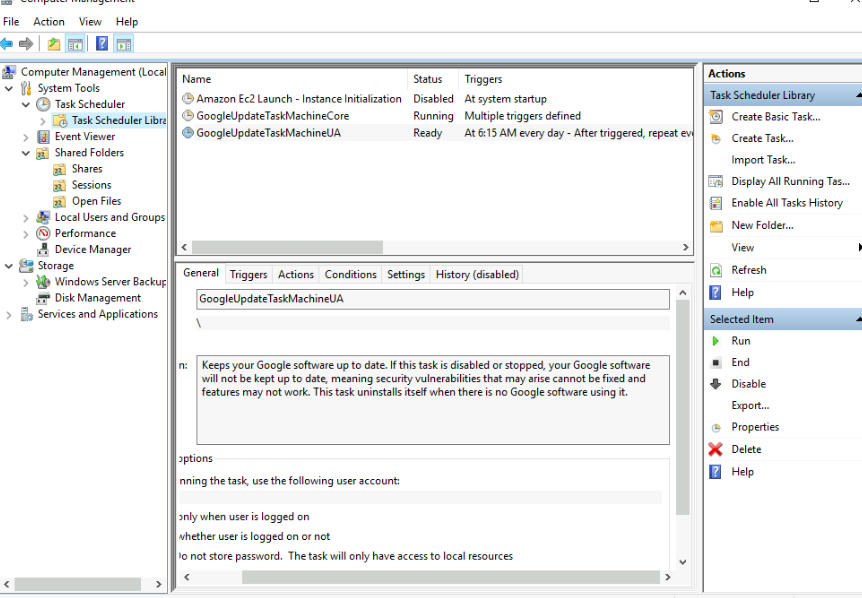
Task: Open the Action menu
Action: [48, 22]
